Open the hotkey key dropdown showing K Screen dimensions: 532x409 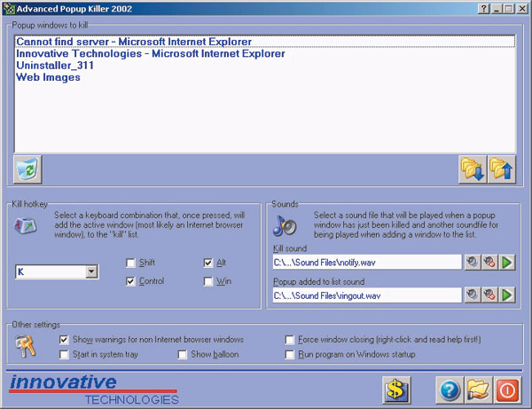coord(91,271)
